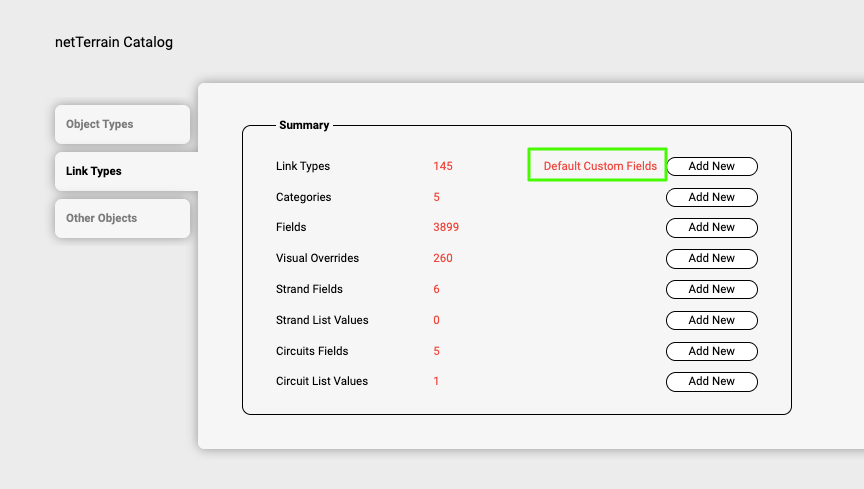Open the 260 Visual Overrides count
The height and width of the screenshot is (489, 864).
[443, 258]
